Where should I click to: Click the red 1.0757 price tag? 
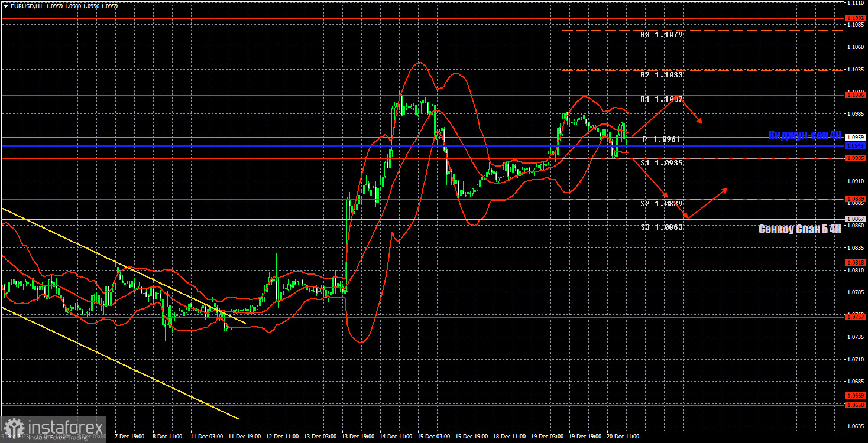point(856,317)
